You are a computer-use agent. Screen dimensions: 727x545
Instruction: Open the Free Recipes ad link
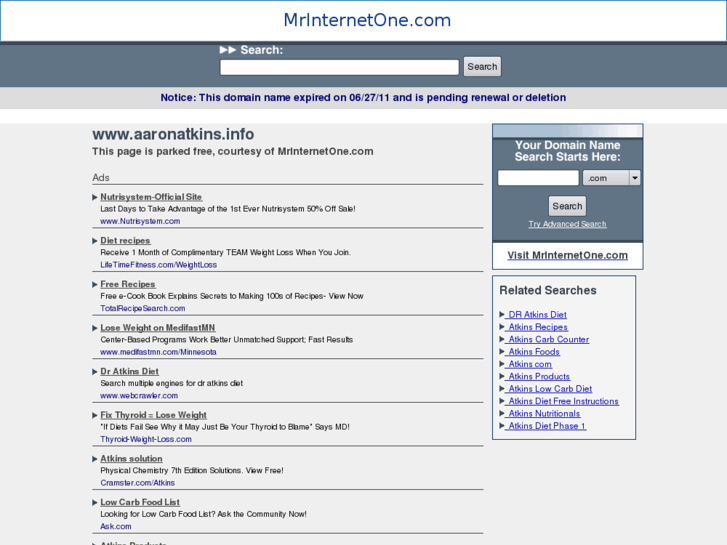pos(128,284)
